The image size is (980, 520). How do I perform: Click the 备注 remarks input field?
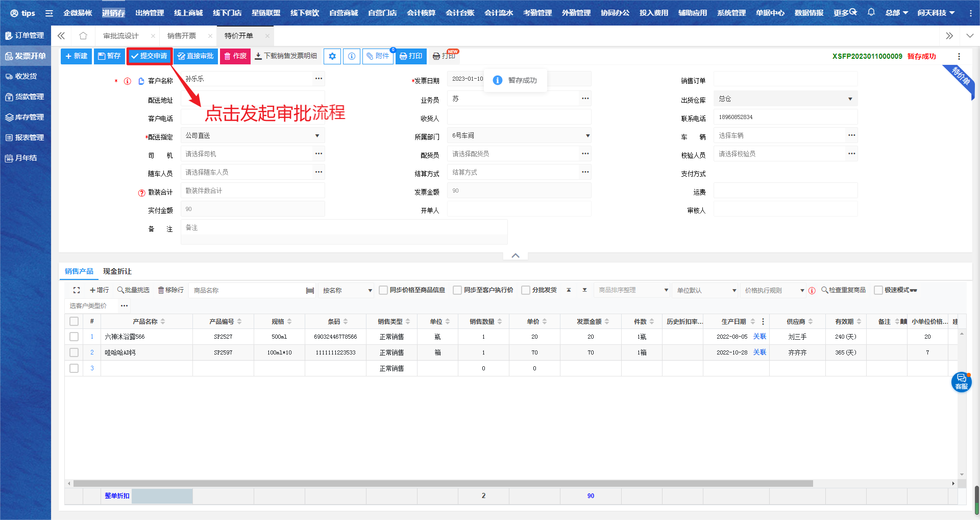(344, 228)
